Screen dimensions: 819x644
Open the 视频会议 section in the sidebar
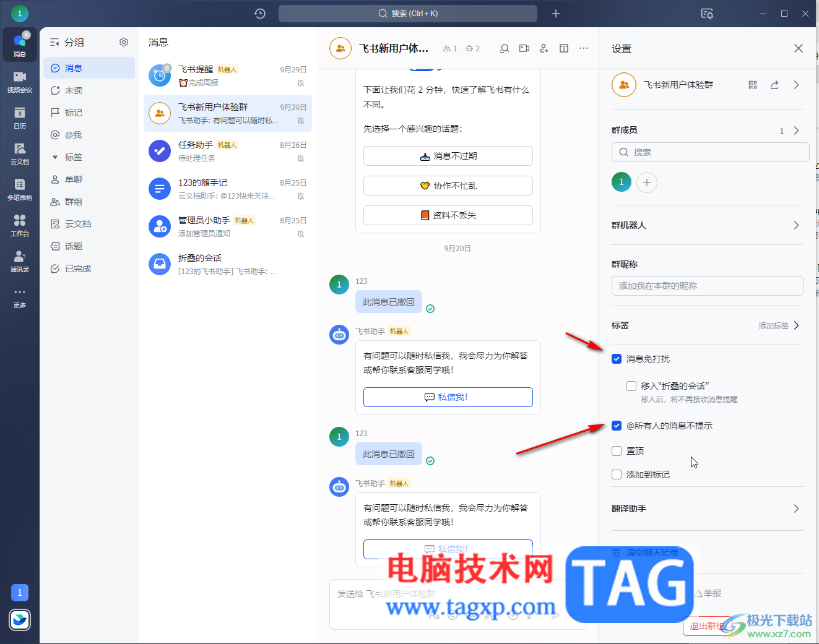pos(20,81)
